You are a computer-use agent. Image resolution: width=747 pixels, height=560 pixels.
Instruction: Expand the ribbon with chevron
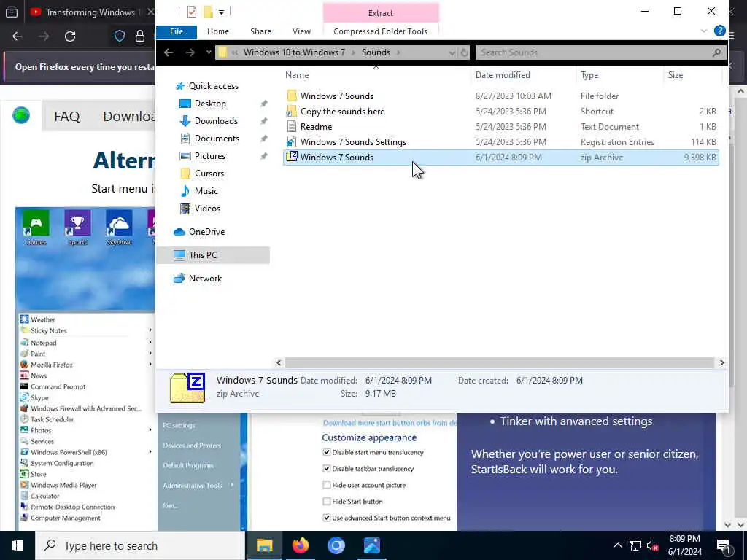[x=704, y=31]
